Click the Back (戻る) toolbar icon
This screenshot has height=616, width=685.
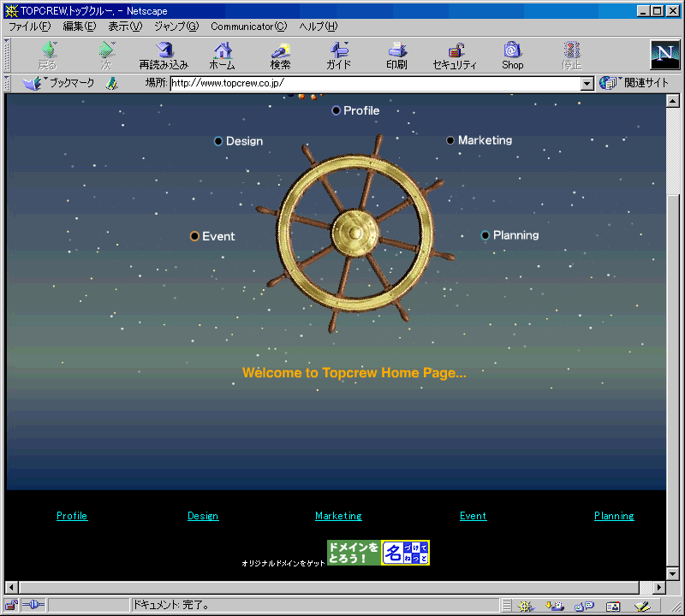pos(48,56)
